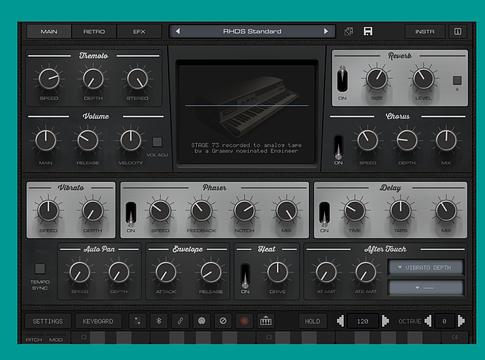Go to next preset arrow

(326, 31)
